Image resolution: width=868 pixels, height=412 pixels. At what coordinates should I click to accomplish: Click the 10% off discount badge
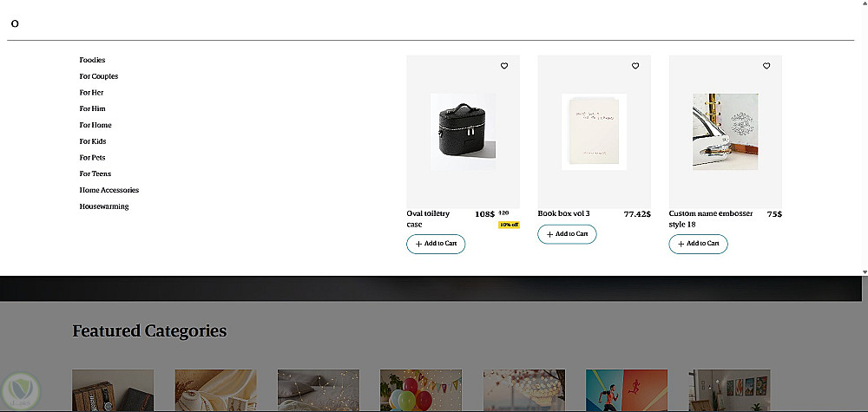coord(509,225)
